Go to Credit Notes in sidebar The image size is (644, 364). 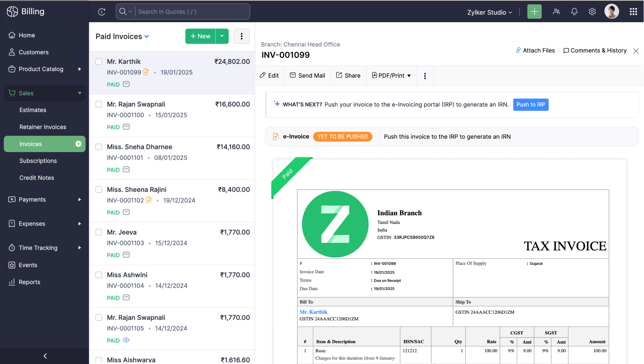[37, 178]
